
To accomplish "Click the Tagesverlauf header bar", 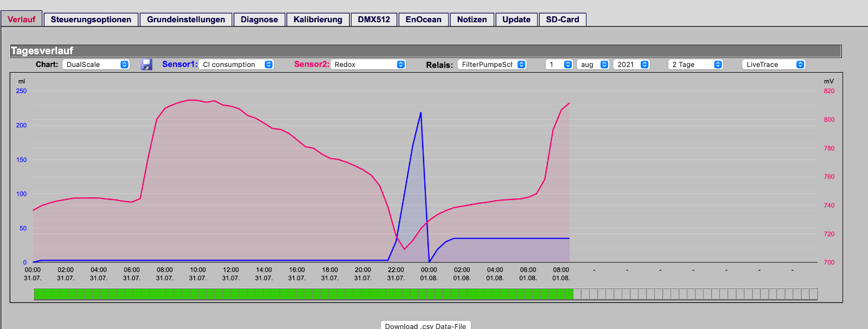I will coord(426,51).
